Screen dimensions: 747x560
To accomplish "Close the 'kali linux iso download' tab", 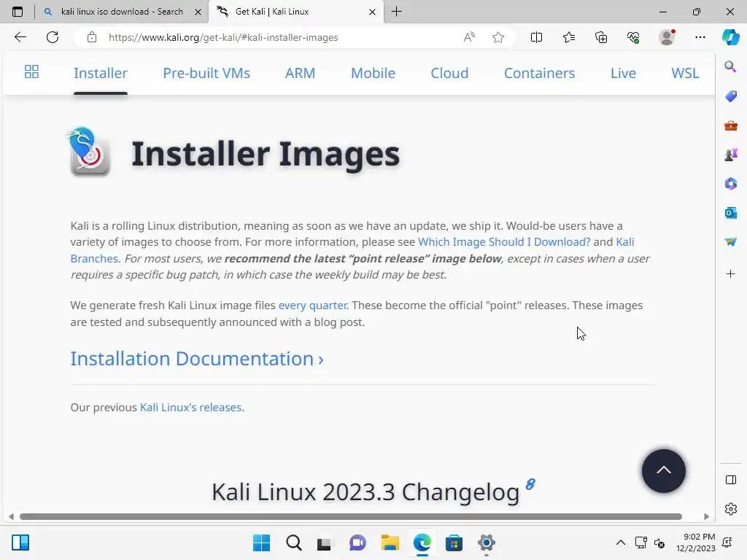I will 198,12.
